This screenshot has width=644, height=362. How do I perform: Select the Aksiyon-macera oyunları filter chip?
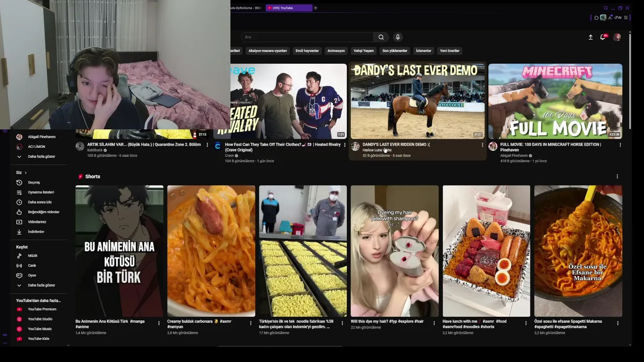click(267, 51)
